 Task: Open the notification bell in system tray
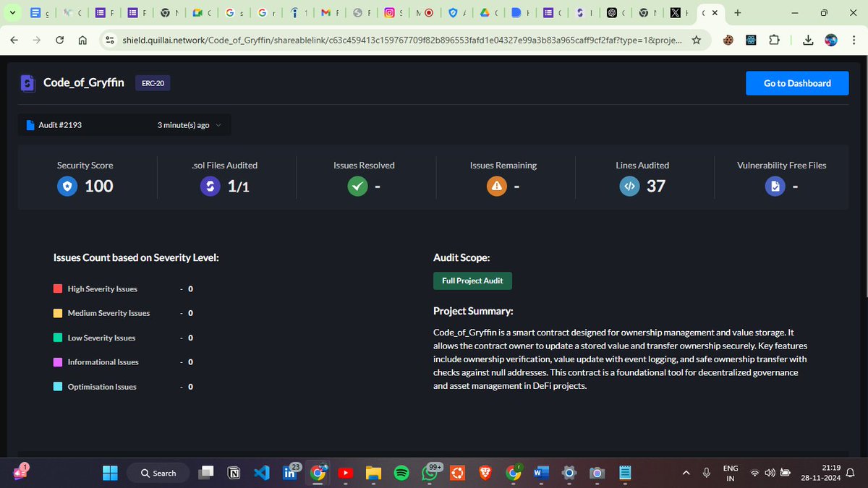851,473
